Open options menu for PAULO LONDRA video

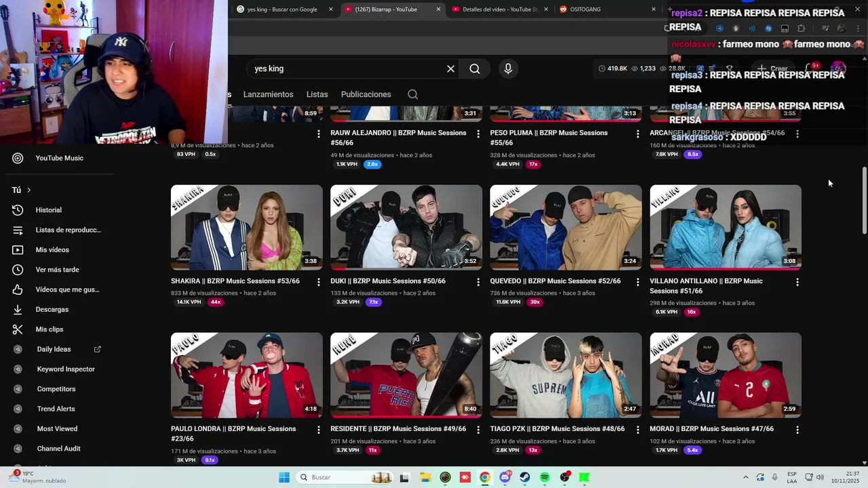[x=318, y=430]
